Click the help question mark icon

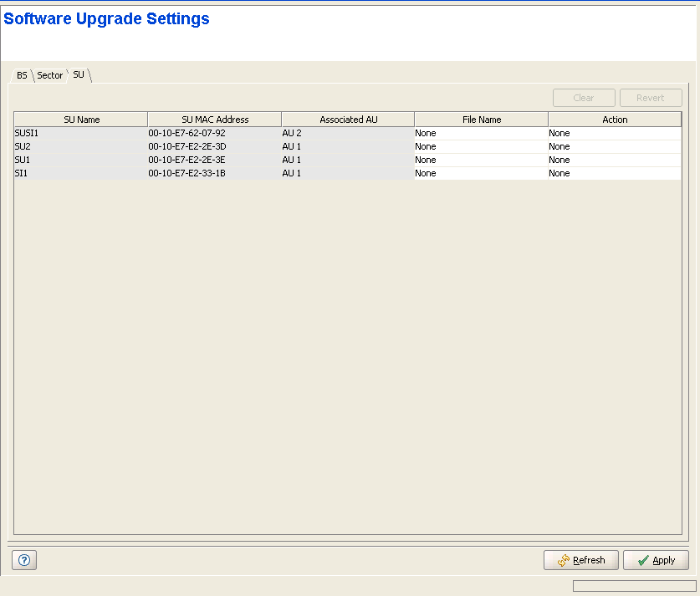pos(23,560)
